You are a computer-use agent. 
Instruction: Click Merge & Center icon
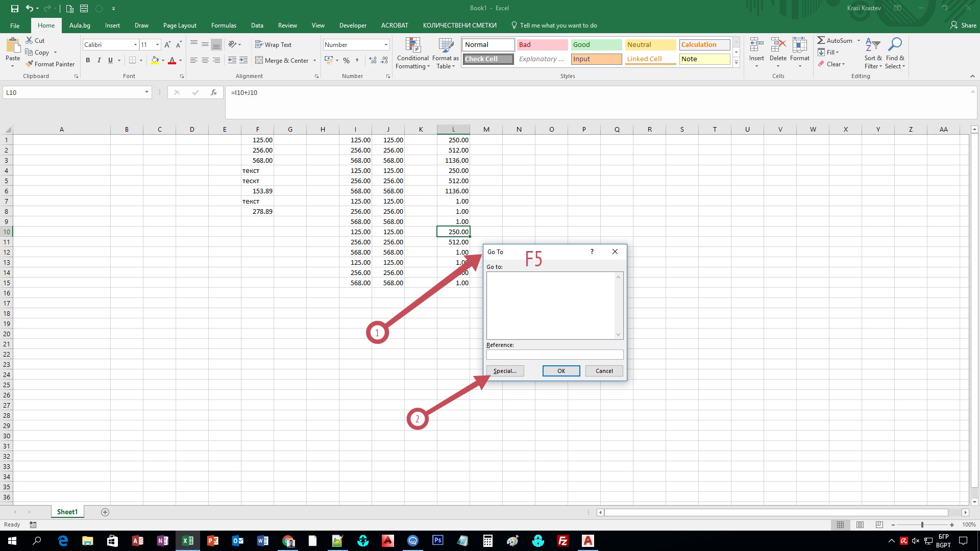tap(259, 60)
